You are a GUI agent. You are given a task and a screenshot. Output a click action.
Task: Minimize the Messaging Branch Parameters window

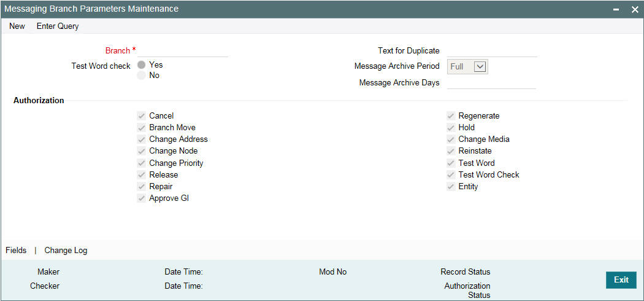click(x=616, y=9)
